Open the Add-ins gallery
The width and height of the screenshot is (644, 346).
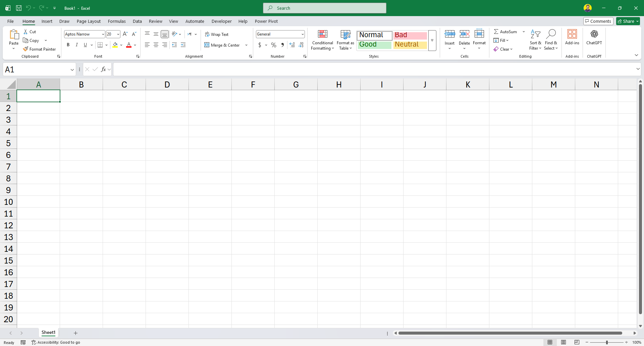[x=572, y=37]
